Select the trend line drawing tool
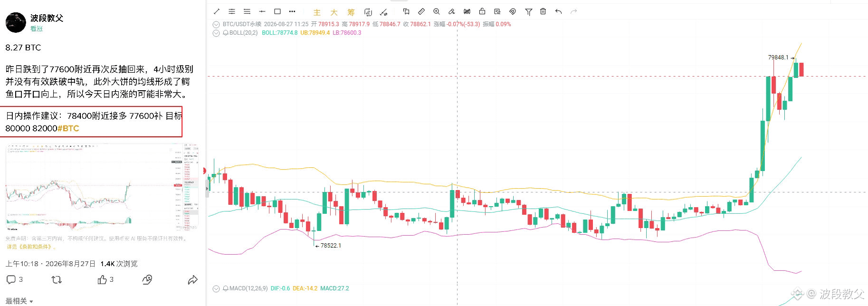This screenshot has height=306, width=868. [x=217, y=11]
